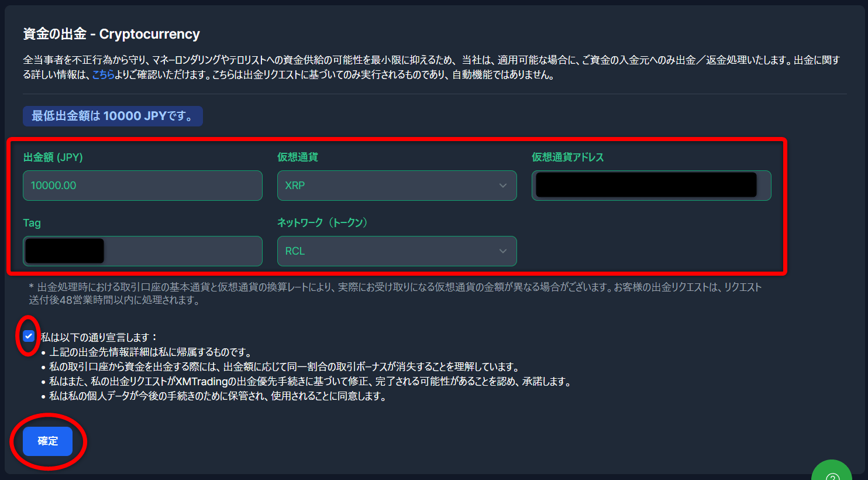868x480 pixels.
Task: Click into the Tag input field
Action: click(143, 251)
